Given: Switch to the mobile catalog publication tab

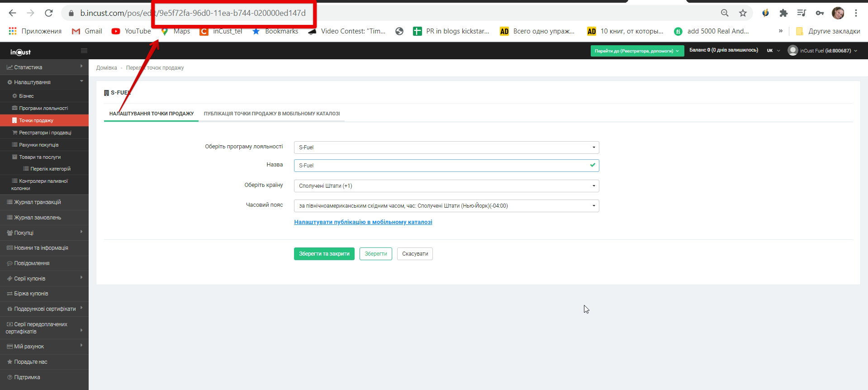Looking at the screenshot, I should click(271, 114).
